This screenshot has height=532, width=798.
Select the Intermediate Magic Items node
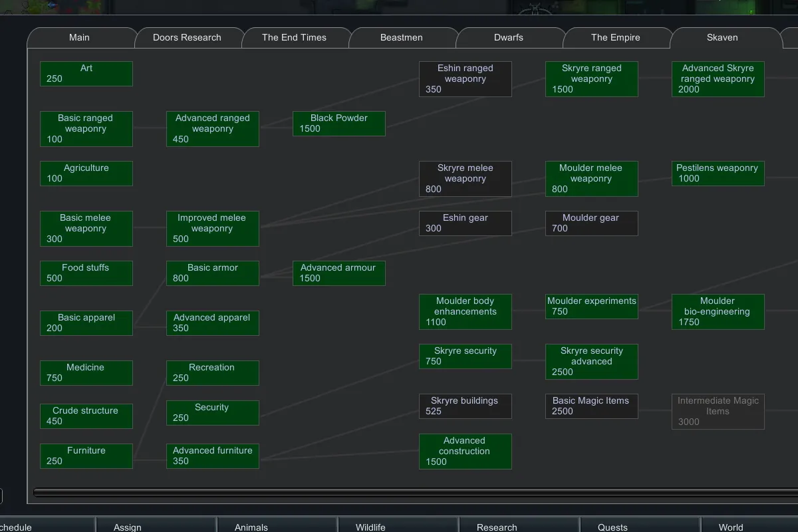tap(718, 412)
